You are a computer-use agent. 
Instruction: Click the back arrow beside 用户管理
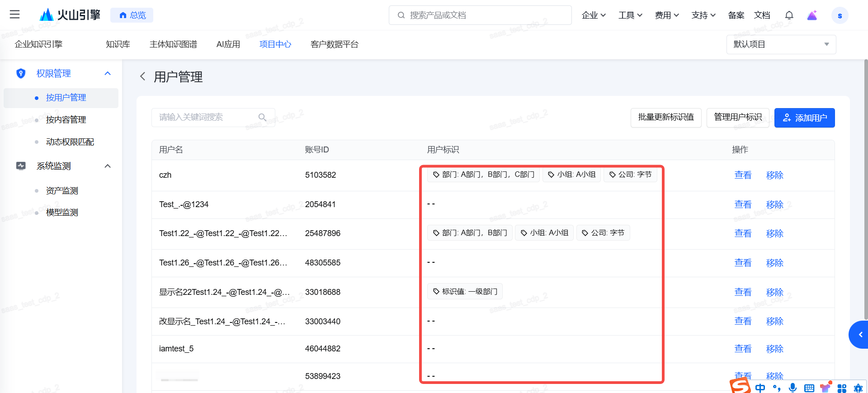pyautogui.click(x=143, y=76)
